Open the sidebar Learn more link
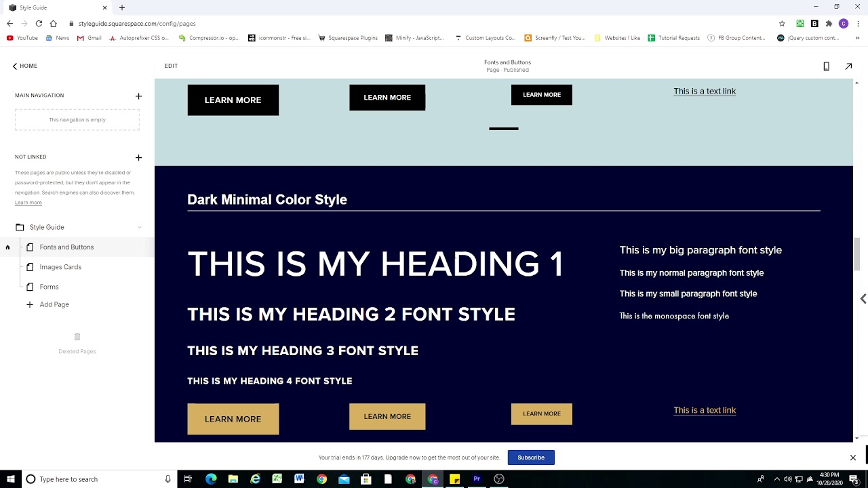Viewport: 868px width, 488px height. [x=28, y=203]
